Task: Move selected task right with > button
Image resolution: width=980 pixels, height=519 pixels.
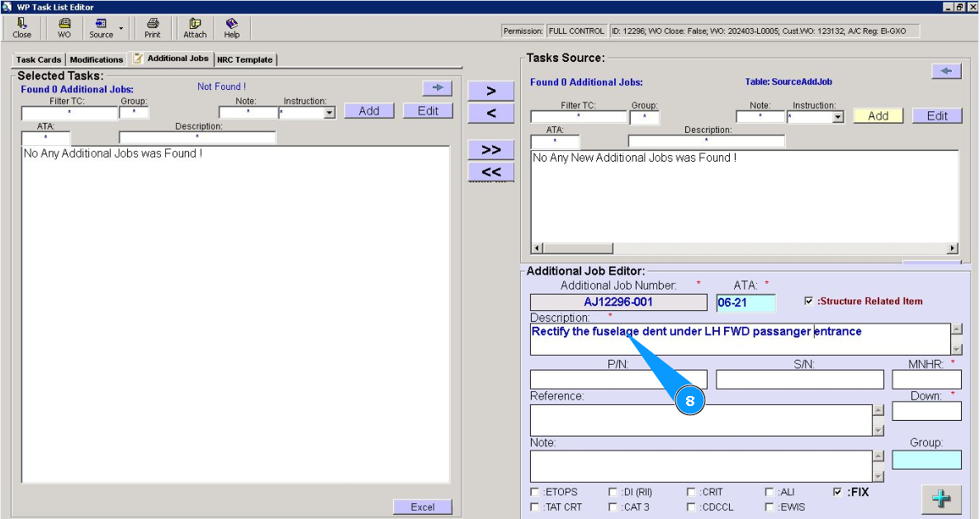Action: [491, 91]
